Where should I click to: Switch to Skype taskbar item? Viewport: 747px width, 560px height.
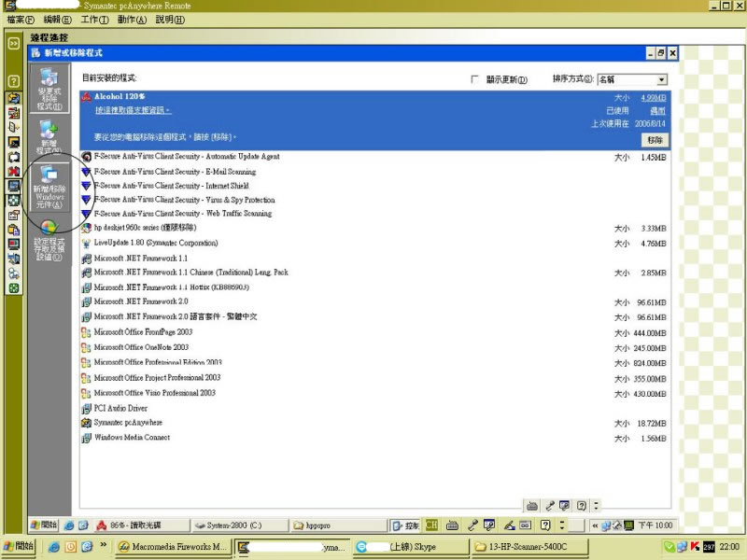pyautogui.click(x=413, y=547)
